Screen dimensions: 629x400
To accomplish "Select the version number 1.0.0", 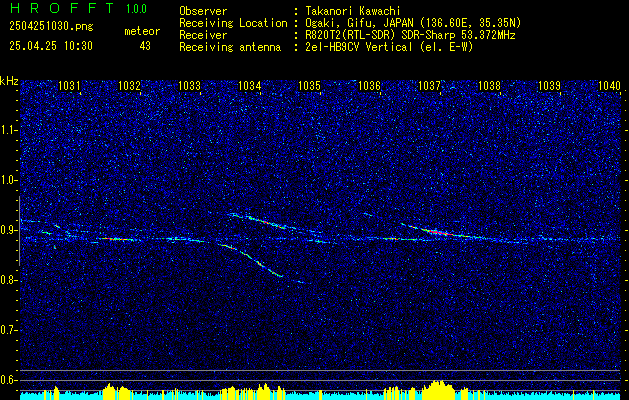I will pyautogui.click(x=136, y=9).
